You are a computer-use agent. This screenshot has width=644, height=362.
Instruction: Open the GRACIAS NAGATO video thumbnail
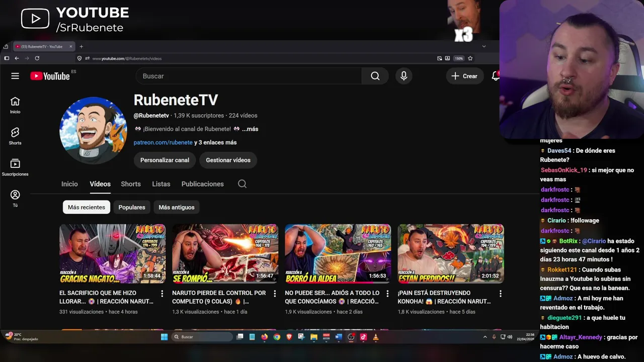[112, 254]
